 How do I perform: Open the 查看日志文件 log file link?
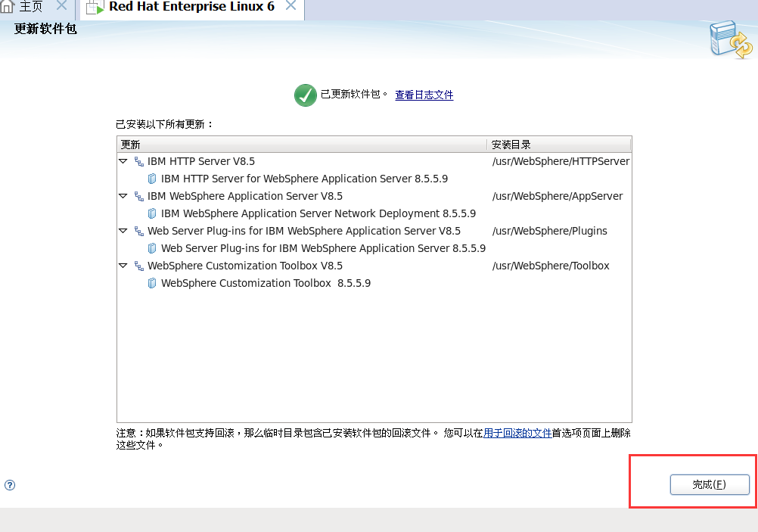point(424,95)
